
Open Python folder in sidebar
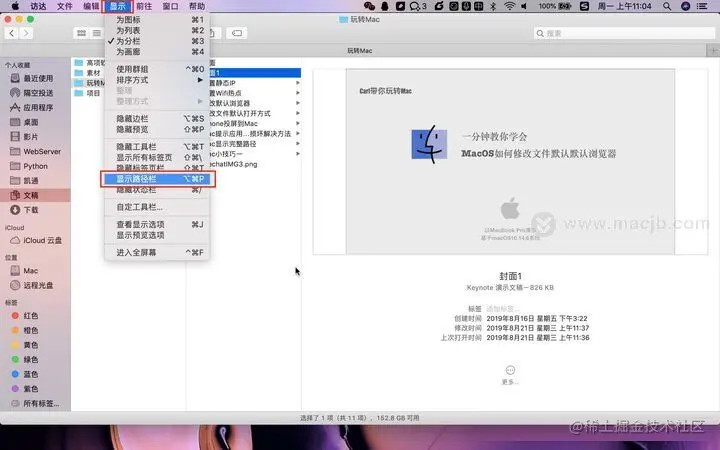[x=35, y=166]
